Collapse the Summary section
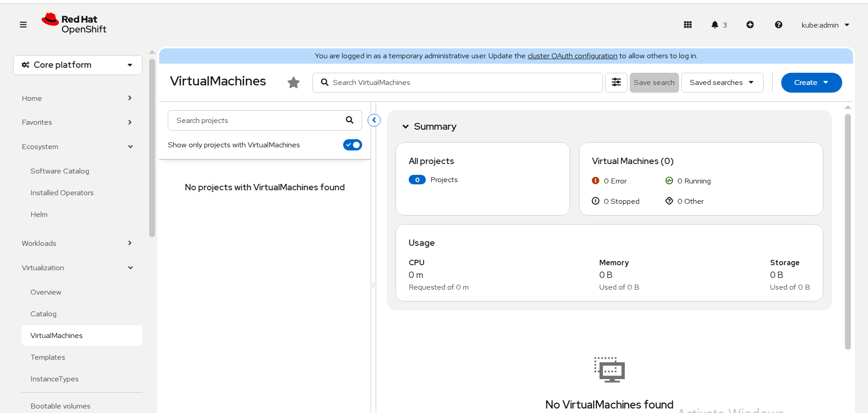868x413 pixels. pyautogui.click(x=406, y=127)
